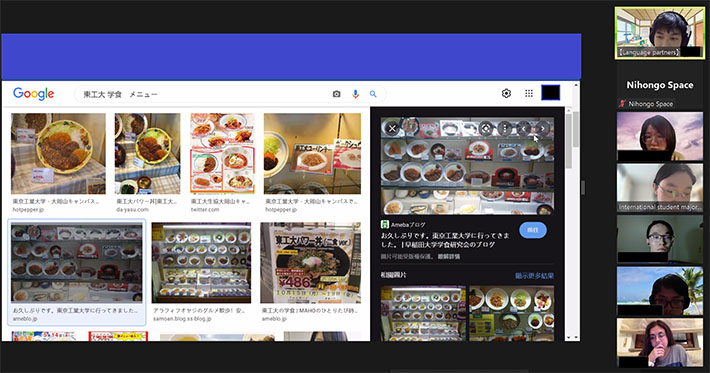This screenshot has height=373, width=710.
Task: Click the twitter.com source text
Action: 205,210
